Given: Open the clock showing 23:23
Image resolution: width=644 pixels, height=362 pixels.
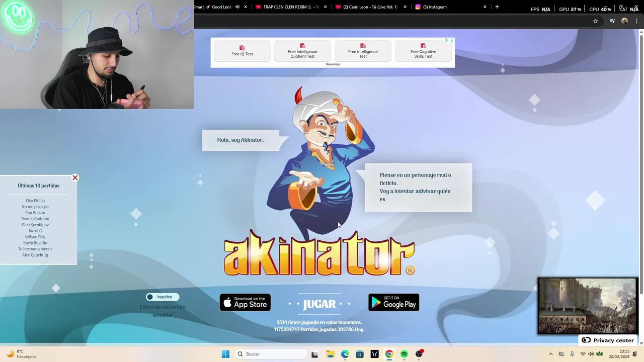Looking at the screenshot, I should click(x=619, y=354).
